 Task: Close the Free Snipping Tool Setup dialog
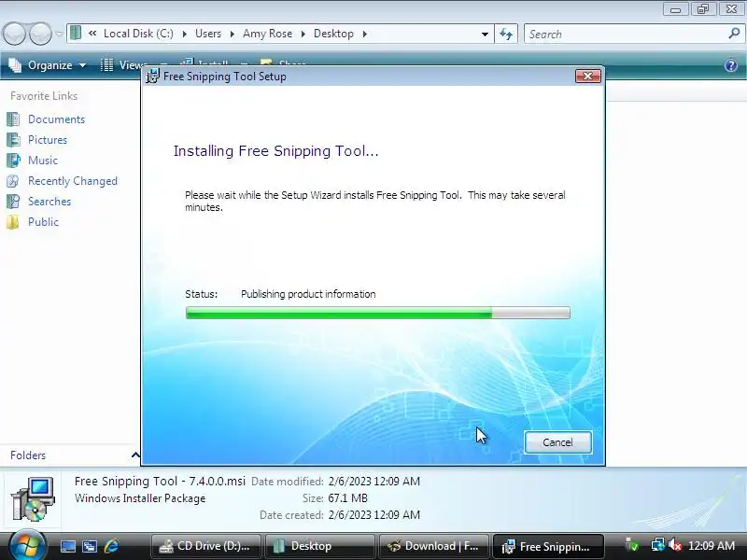[588, 77]
